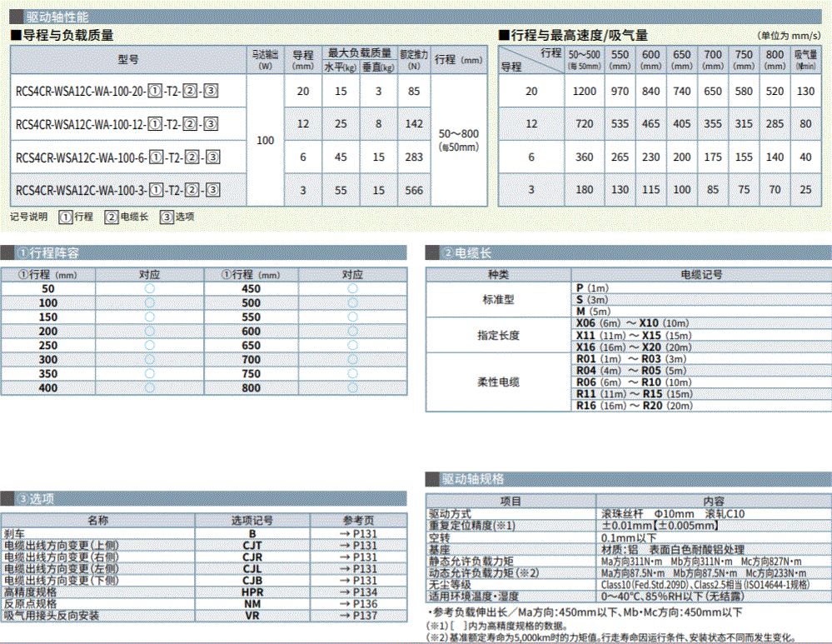Select the 0~40°C, 85%RH environment value

coord(673,597)
